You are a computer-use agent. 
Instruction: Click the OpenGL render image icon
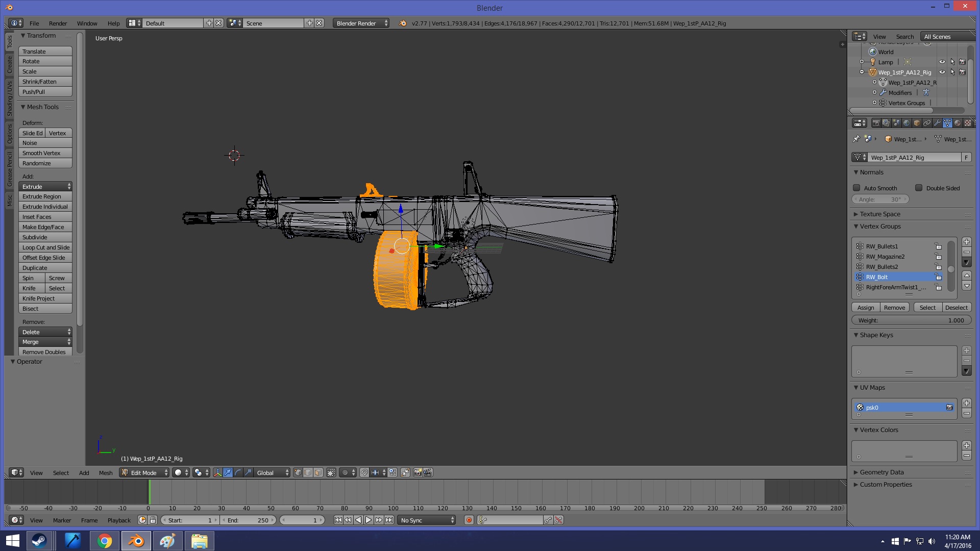tap(418, 472)
